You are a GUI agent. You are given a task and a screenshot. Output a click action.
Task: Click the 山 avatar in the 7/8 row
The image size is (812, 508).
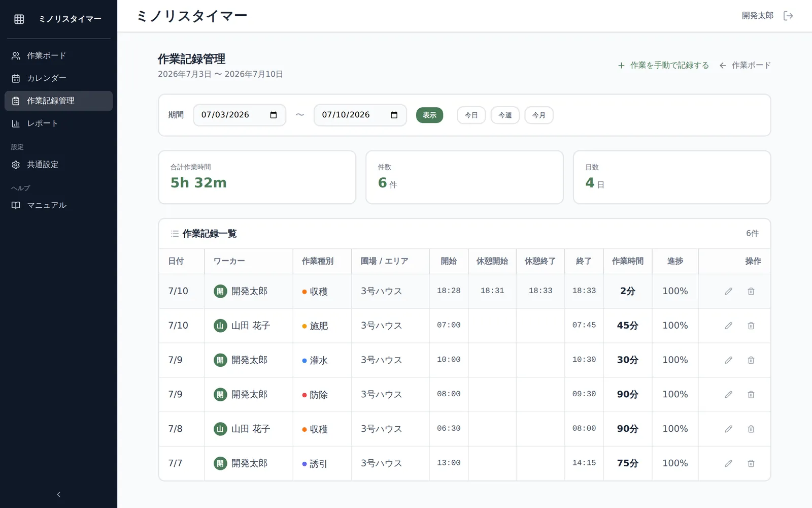point(220,429)
